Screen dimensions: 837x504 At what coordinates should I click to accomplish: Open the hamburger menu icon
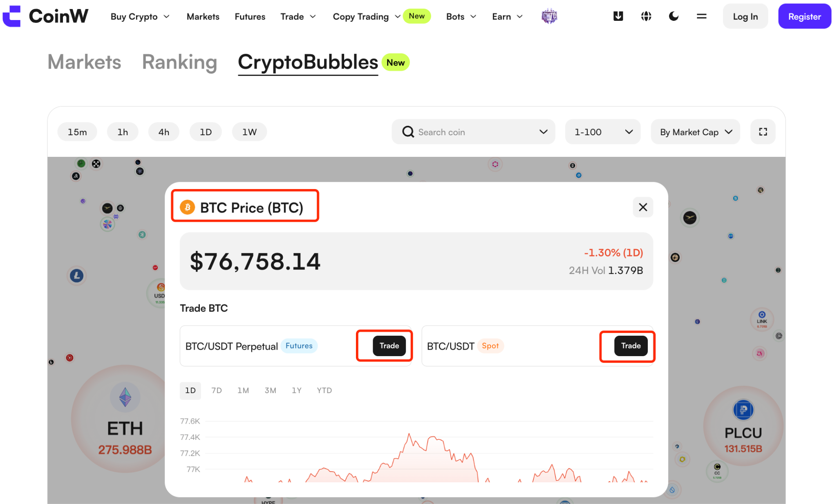point(701,16)
